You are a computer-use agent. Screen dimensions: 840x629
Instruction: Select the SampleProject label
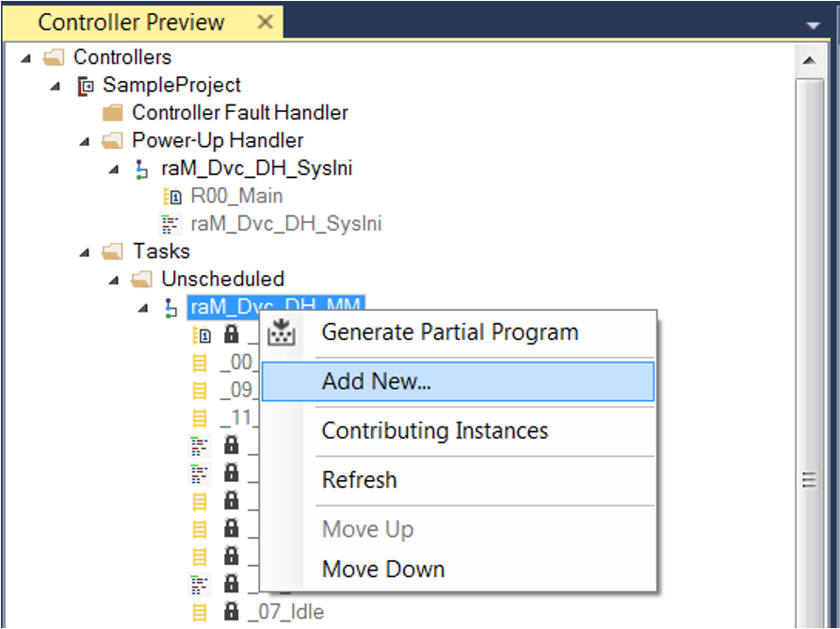(171, 85)
